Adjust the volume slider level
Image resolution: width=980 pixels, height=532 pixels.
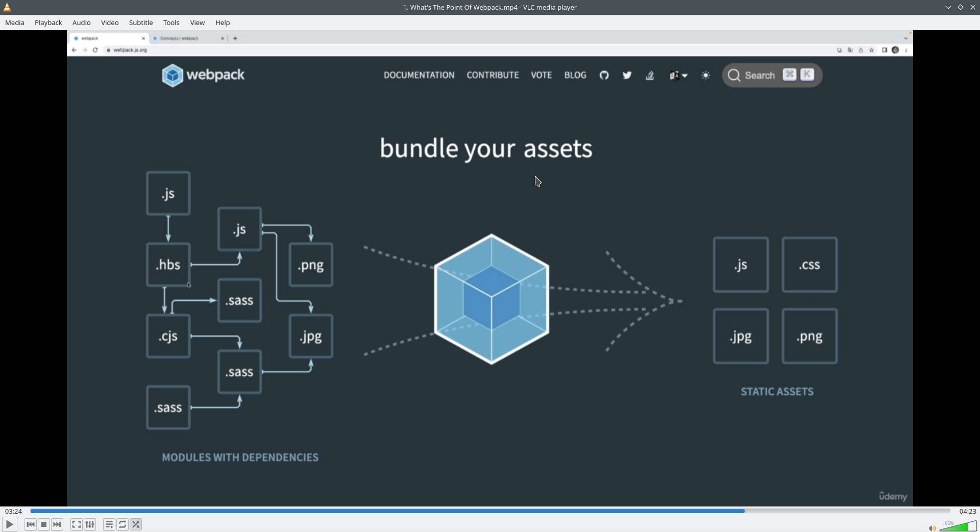point(958,526)
